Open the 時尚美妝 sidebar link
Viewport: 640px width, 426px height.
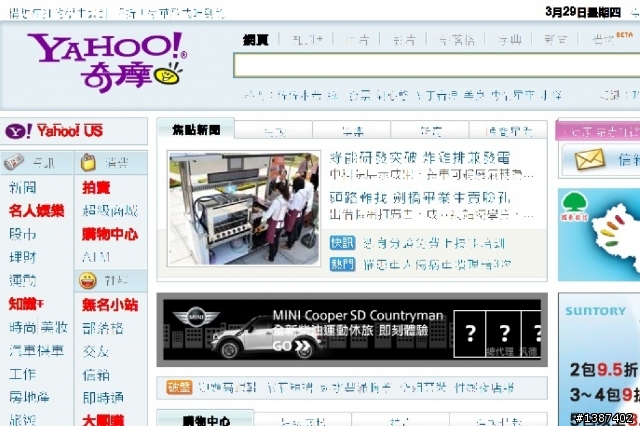(38, 327)
